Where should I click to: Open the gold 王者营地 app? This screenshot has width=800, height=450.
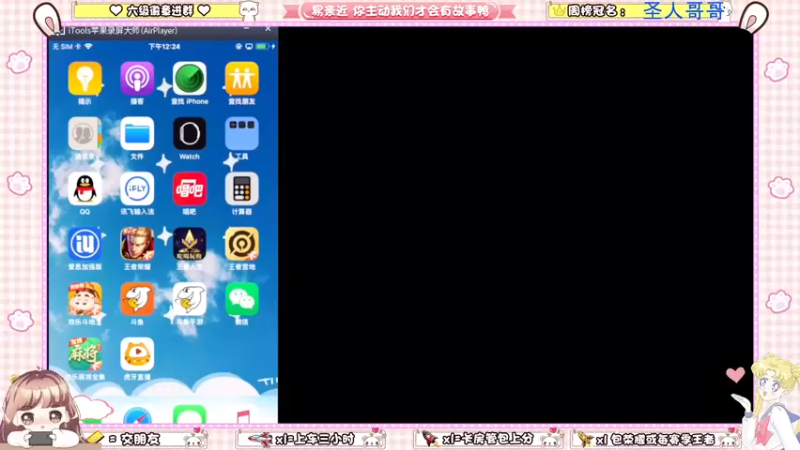pos(242,244)
